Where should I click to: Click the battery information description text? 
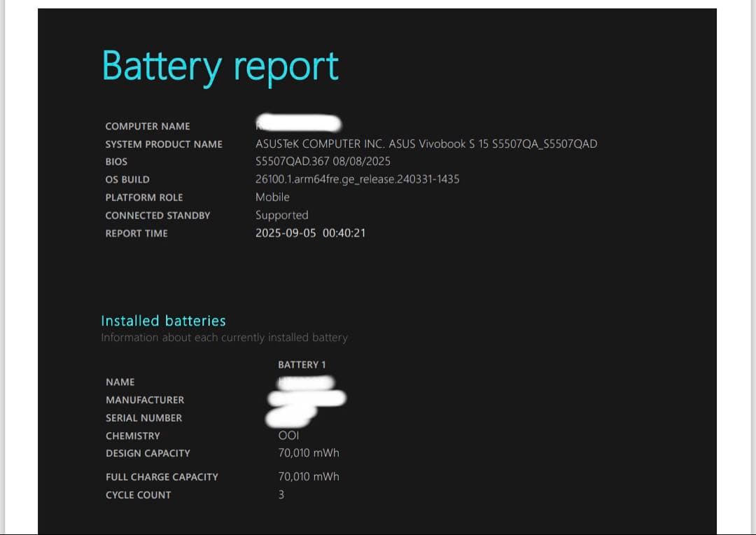coord(224,337)
